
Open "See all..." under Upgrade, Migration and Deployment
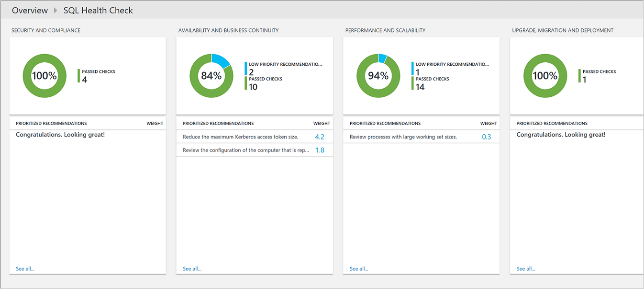[x=526, y=268]
